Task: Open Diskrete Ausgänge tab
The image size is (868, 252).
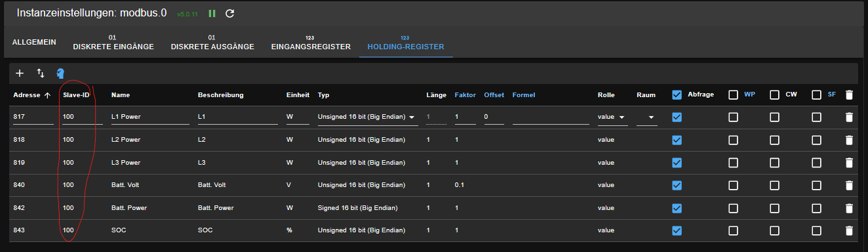Action: tap(212, 43)
